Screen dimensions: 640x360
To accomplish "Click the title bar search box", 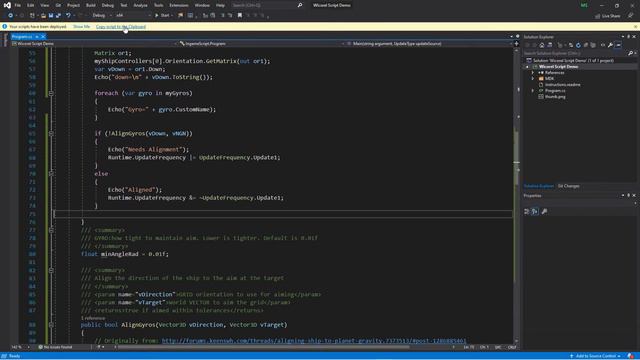I will (x=267, y=5).
